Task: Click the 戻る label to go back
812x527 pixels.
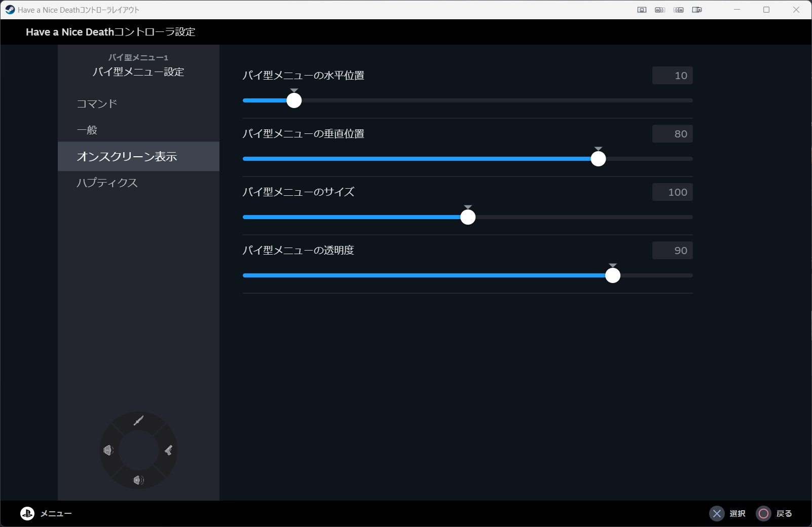Action: (784, 513)
